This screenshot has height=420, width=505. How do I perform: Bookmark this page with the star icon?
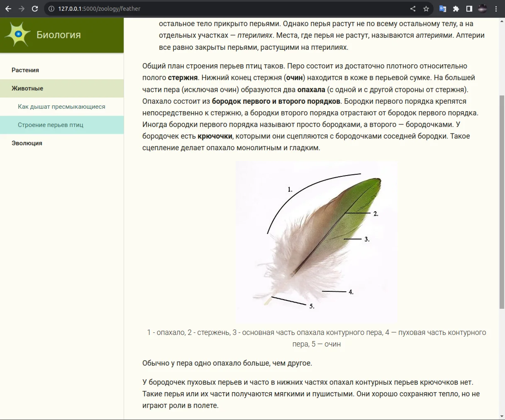tap(426, 9)
